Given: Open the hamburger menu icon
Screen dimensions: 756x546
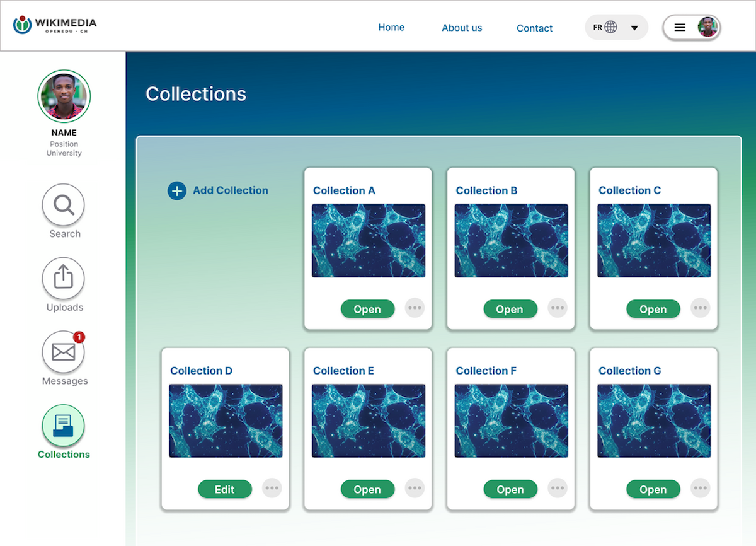Looking at the screenshot, I should (680, 28).
